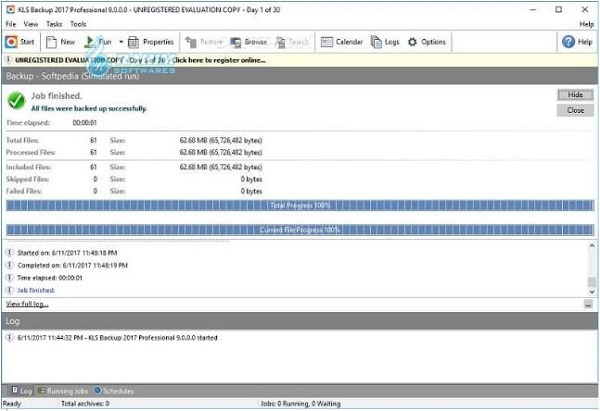600x411 pixels.
Task: Click the Restore toolbar button
Action: 204,42
